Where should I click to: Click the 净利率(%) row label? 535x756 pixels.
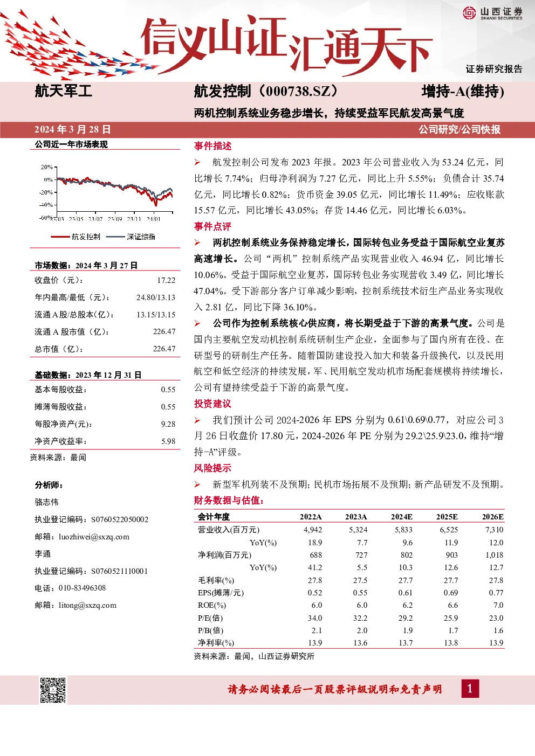click(x=216, y=643)
